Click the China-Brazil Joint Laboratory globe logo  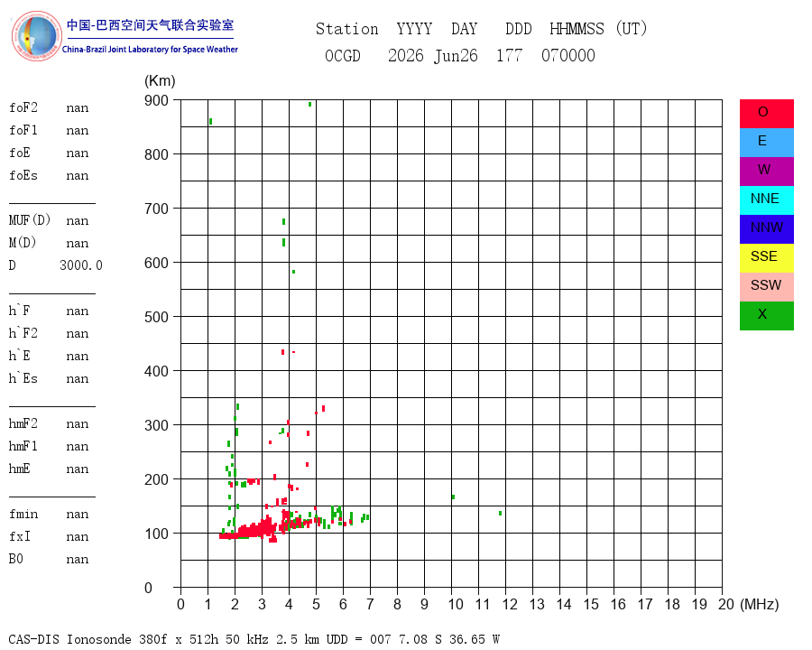coord(36,36)
